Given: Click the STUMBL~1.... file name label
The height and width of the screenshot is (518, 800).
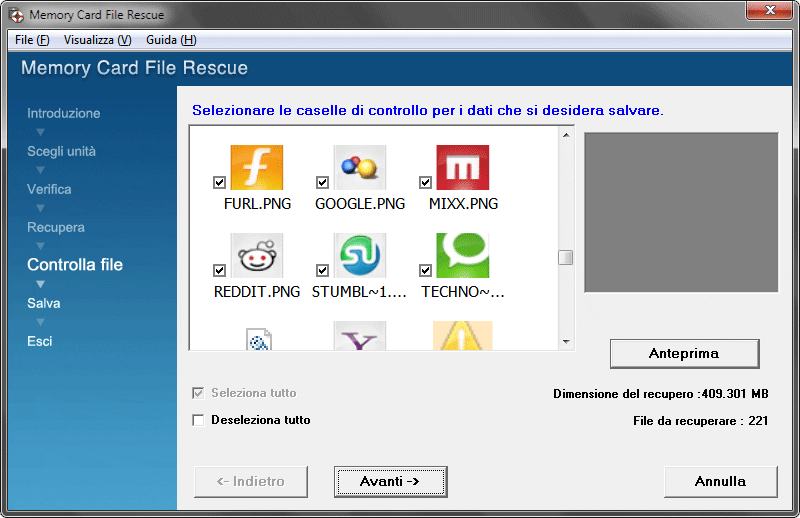Looking at the screenshot, I should point(359,291).
